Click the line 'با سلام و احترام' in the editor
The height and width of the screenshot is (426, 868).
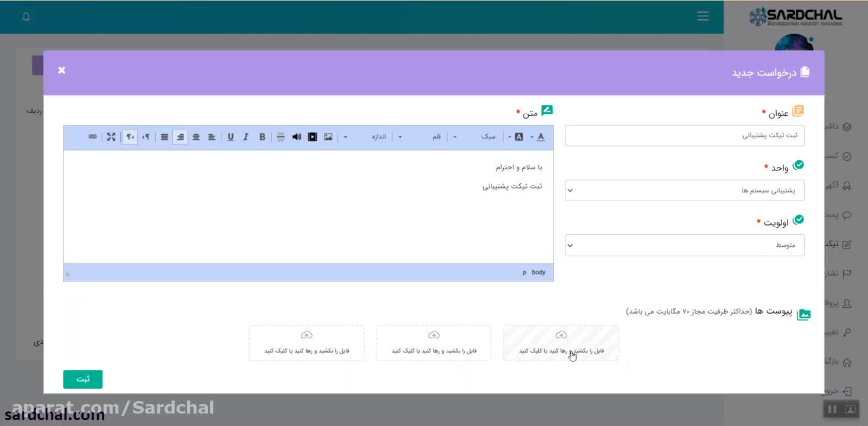tap(519, 167)
